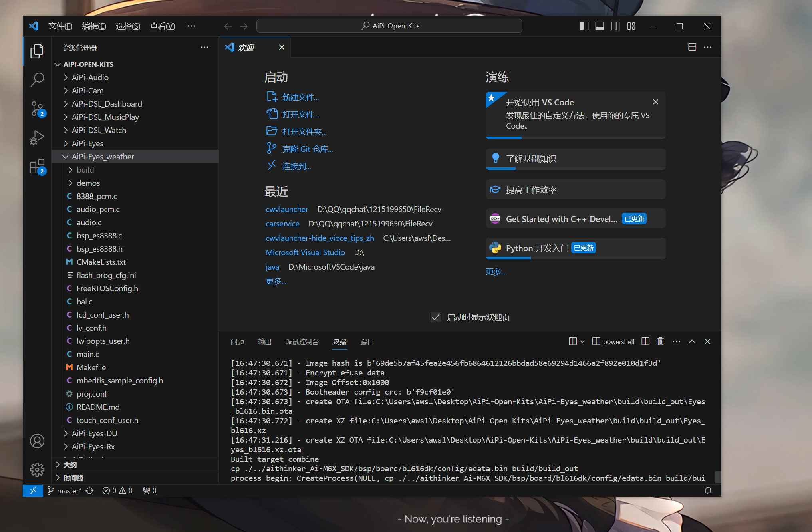This screenshot has height=532, width=812.
Task: Open the Accounts menu icon
Action: tap(37, 441)
